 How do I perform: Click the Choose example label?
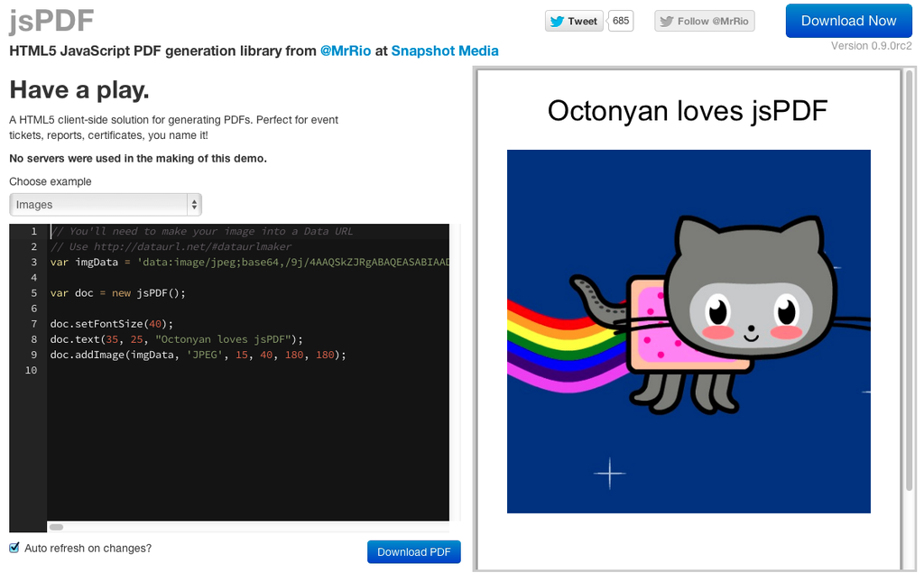pos(51,181)
